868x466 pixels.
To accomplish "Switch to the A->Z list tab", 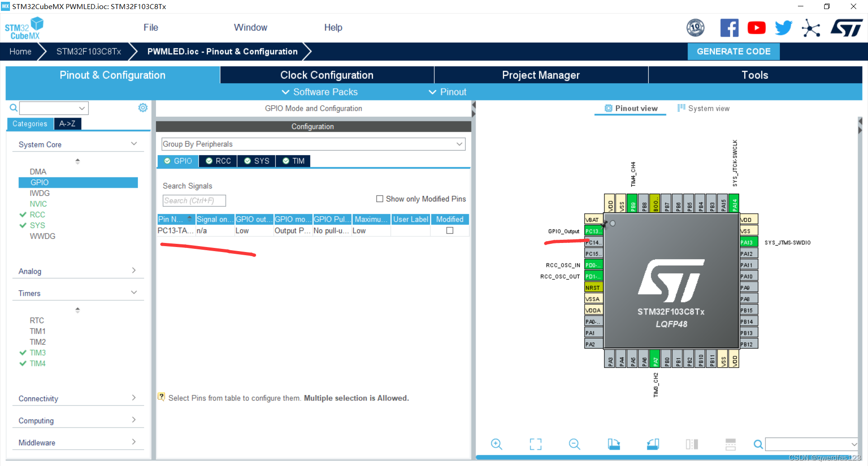I will (67, 124).
